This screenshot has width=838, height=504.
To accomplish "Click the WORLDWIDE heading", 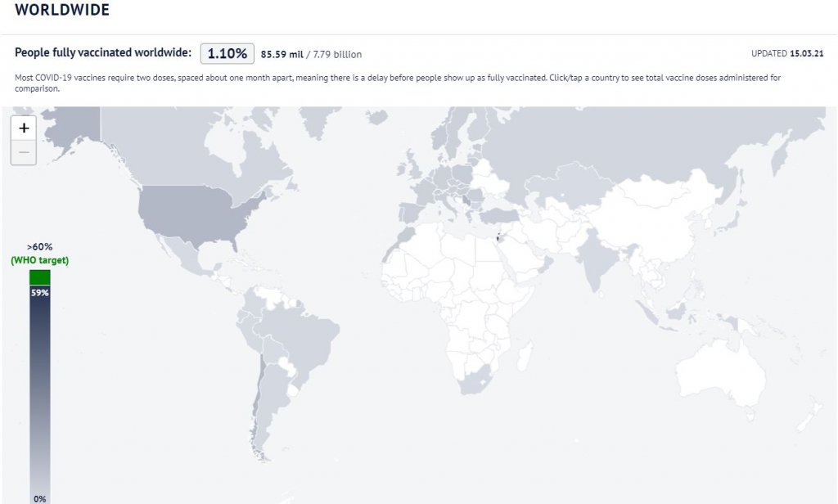I will (x=62, y=11).
